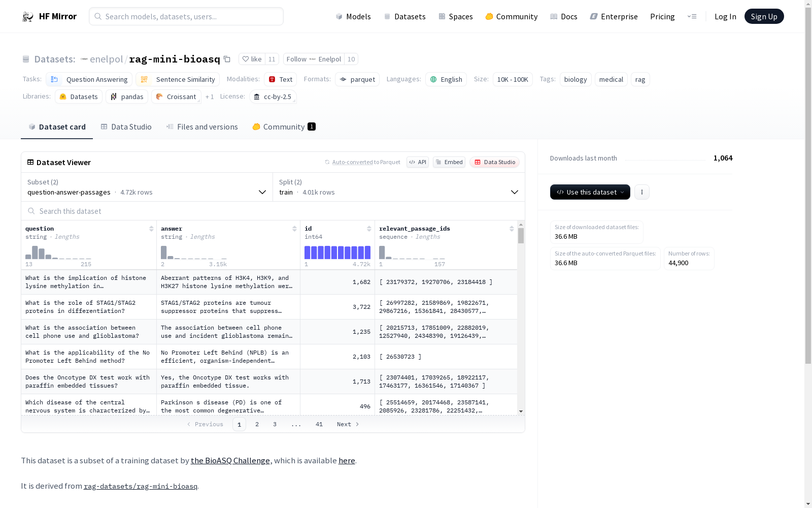Viewport: 812px width, 508px height.
Task: Open the enelpol author link
Action: point(106,59)
